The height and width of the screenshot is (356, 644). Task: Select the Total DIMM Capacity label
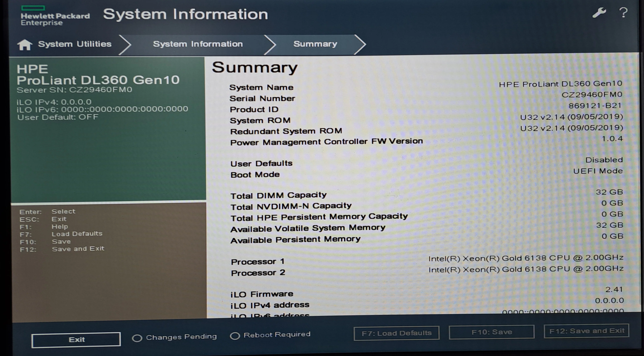click(x=279, y=195)
